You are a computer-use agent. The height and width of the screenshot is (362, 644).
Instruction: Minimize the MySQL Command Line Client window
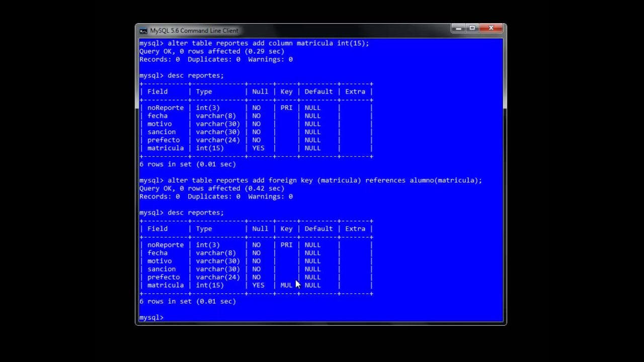click(458, 29)
